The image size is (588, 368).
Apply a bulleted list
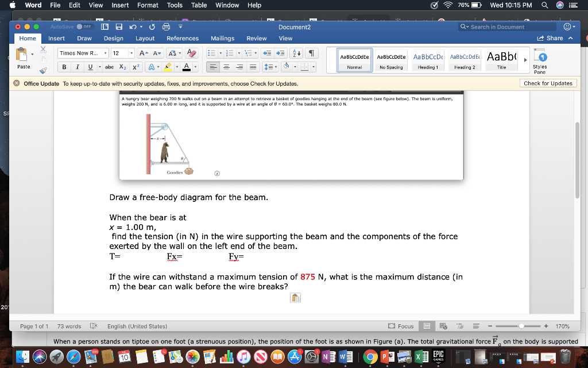pyautogui.click(x=211, y=53)
